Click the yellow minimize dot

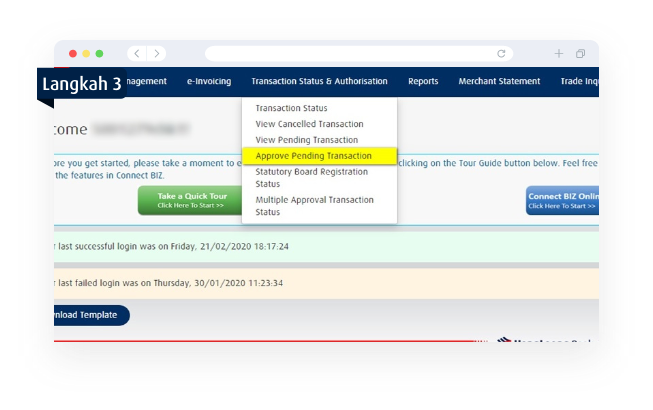pyautogui.click(x=86, y=53)
